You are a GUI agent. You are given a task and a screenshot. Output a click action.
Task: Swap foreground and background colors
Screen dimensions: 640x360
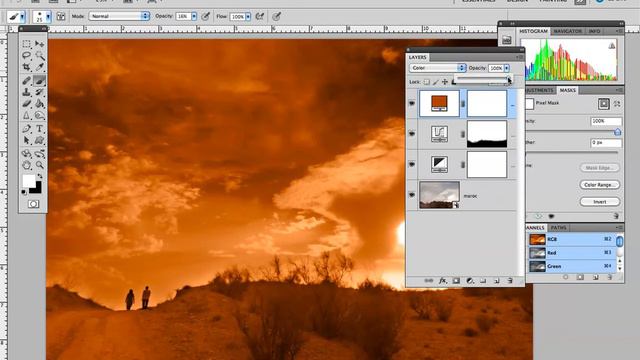(40, 176)
